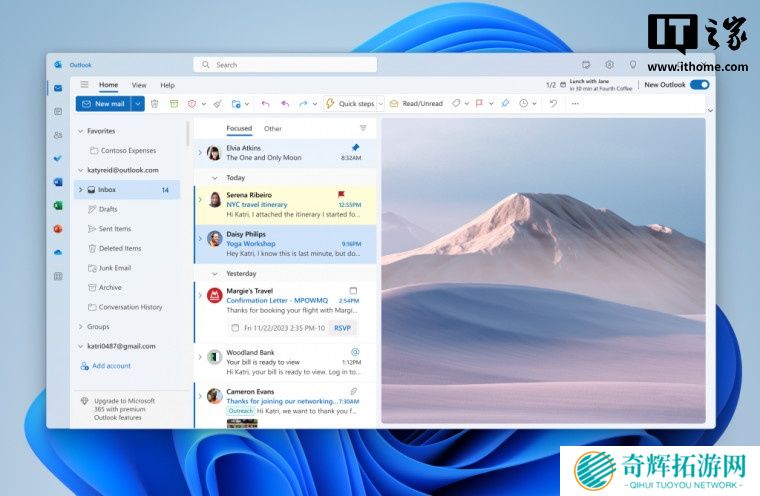Click the RSVP button
This screenshot has height=496, width=760.
[343, 327]
